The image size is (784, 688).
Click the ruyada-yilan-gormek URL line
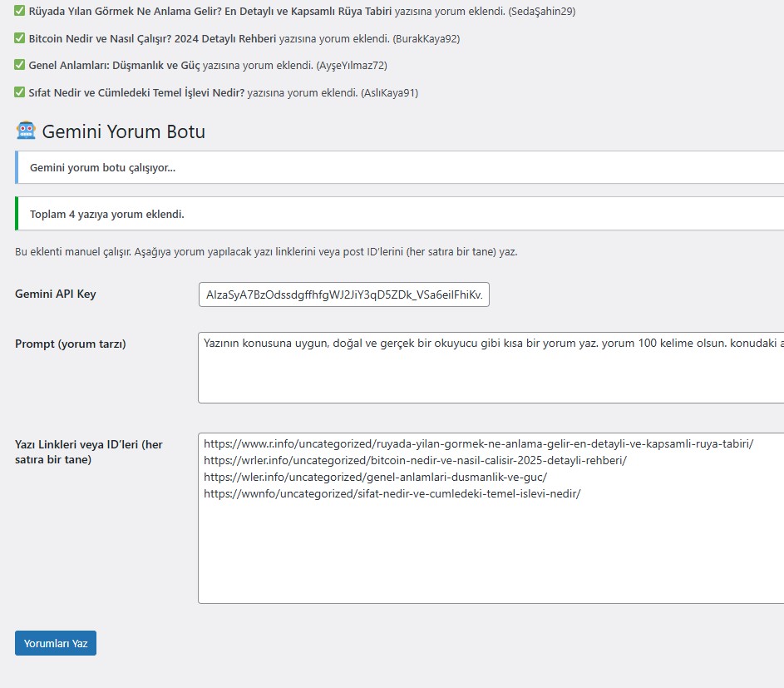tap(479, 443)
